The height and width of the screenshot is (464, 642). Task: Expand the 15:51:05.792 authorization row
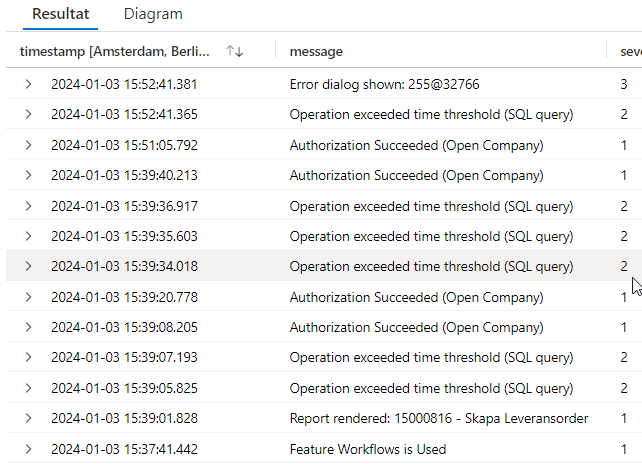click(x=28, y=145)
